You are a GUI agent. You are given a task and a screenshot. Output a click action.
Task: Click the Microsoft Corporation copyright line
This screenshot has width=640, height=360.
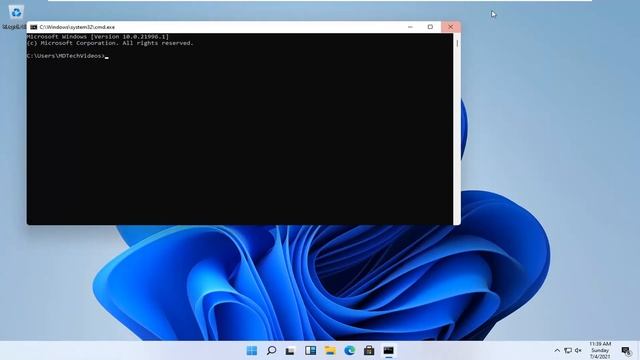tap(110, 43)
